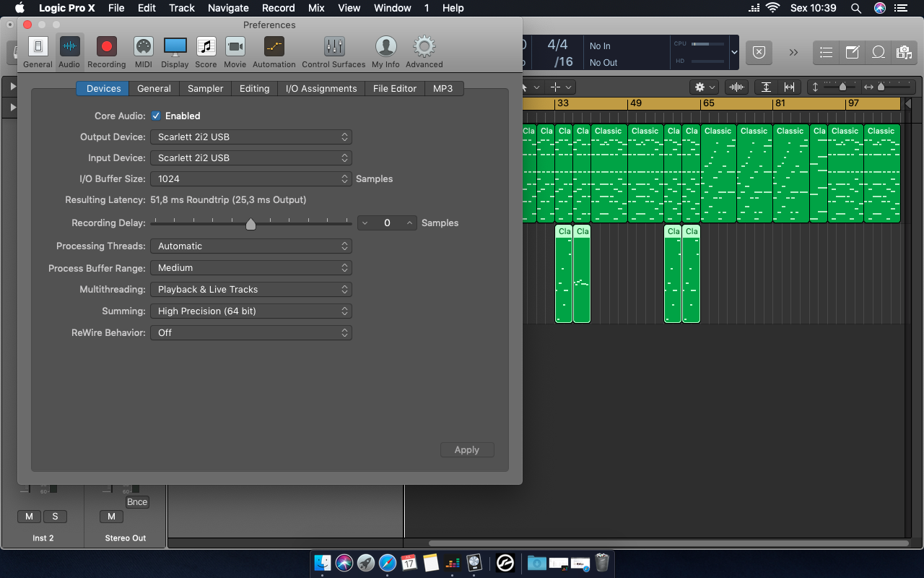Select a green Classic MIDI region
This screenshot has width=924, height=578.
pyautogui.click(x=609, y=173)
